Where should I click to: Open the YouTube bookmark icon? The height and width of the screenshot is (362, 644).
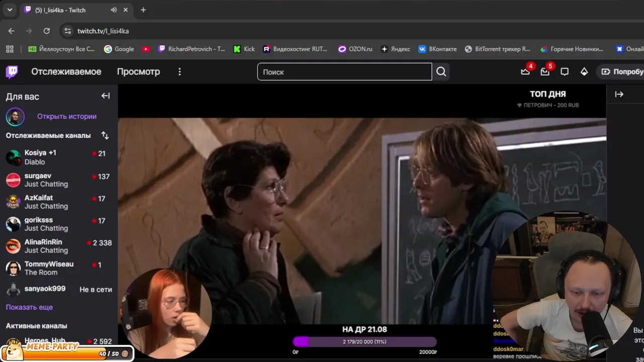146,49
